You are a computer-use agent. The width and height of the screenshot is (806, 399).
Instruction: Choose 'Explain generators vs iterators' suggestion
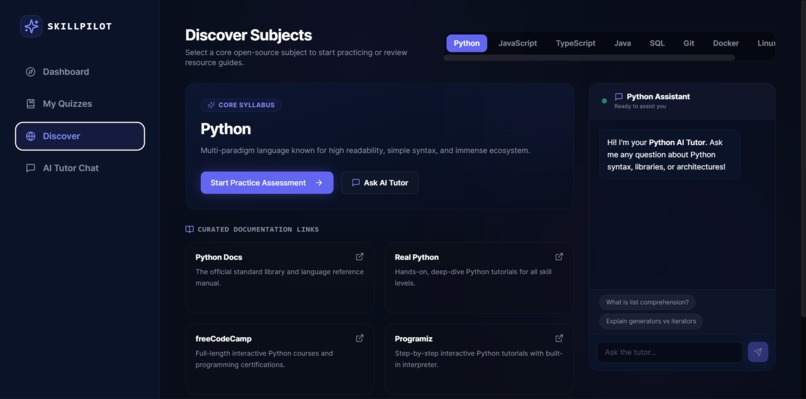point(651,321)
